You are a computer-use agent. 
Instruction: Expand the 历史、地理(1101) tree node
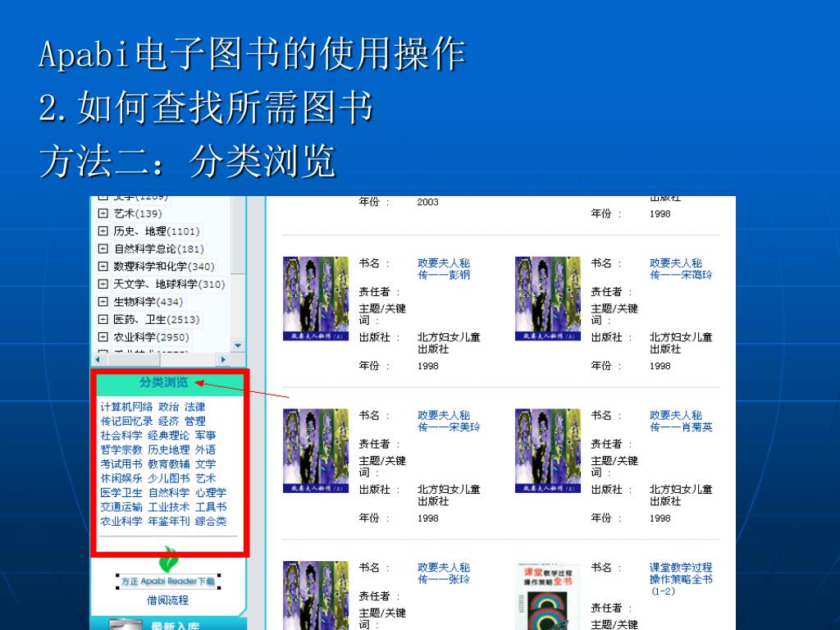coord(103,231)
